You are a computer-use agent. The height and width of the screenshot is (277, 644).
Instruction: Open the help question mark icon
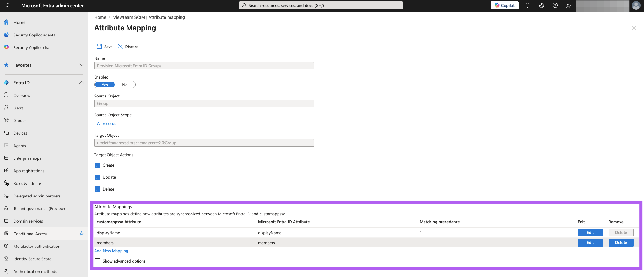pos(555,5)
